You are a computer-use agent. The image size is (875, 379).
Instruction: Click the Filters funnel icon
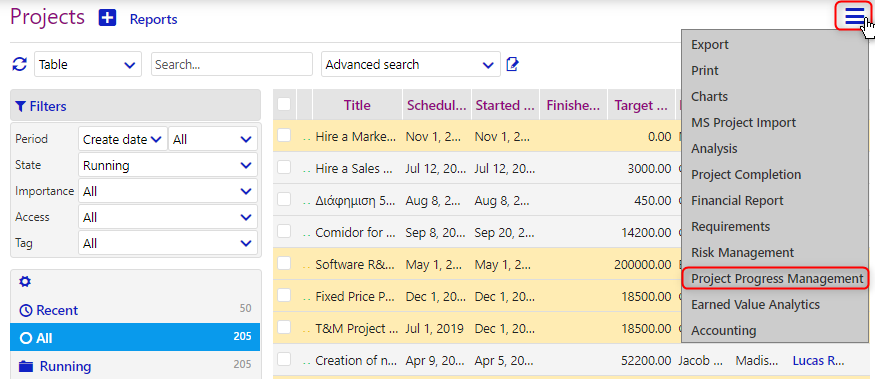point(21,106)
